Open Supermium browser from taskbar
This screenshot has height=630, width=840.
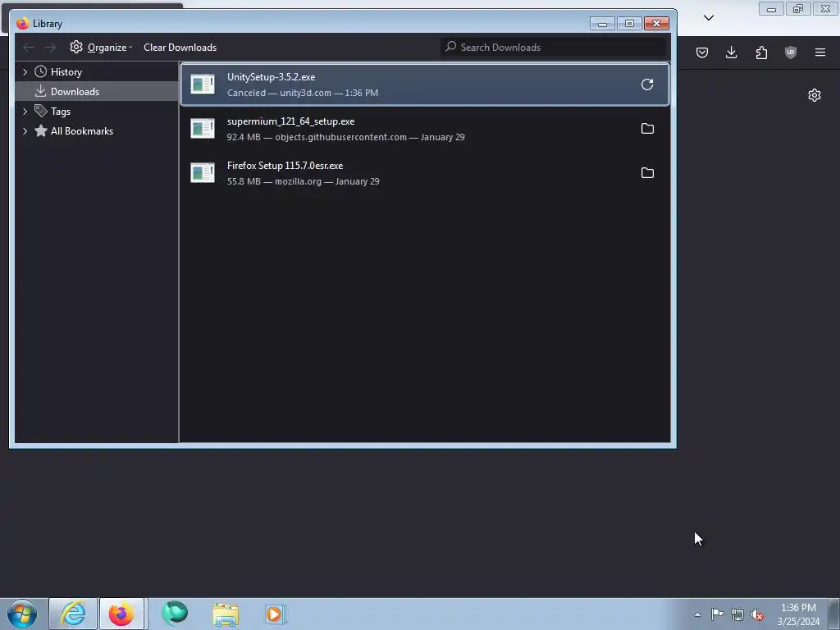175,614
